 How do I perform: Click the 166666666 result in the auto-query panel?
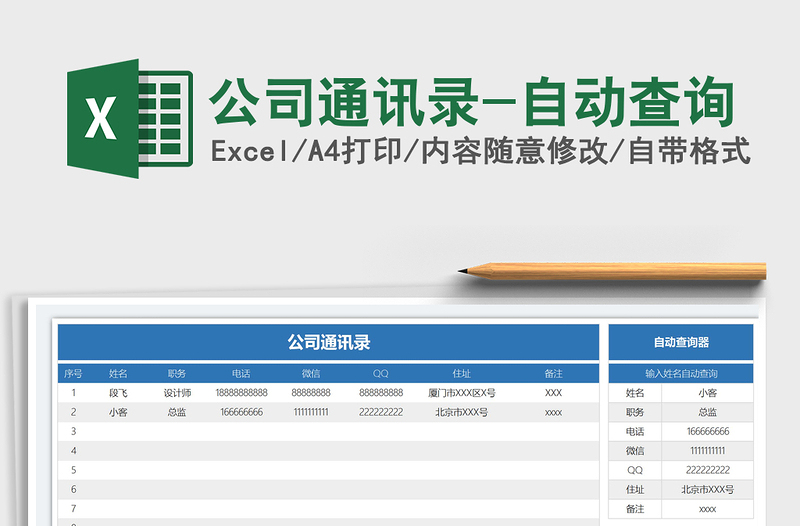pos(708,432)
